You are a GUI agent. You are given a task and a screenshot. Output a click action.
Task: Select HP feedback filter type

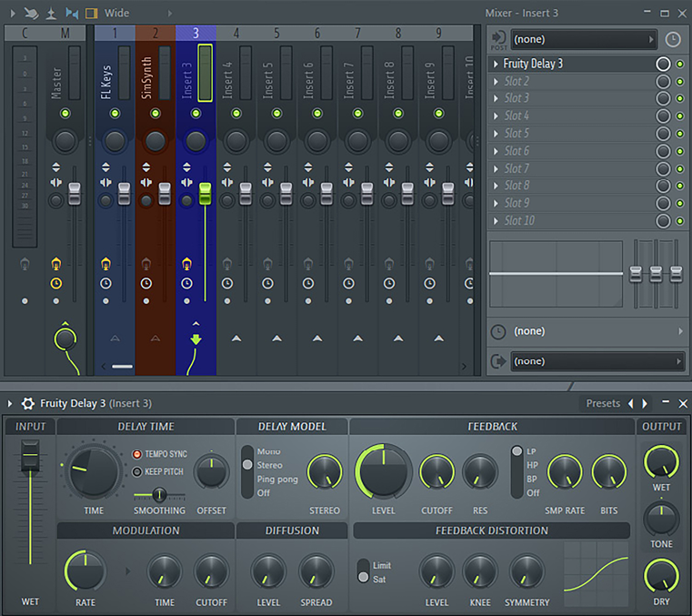[x=532, y=465]
